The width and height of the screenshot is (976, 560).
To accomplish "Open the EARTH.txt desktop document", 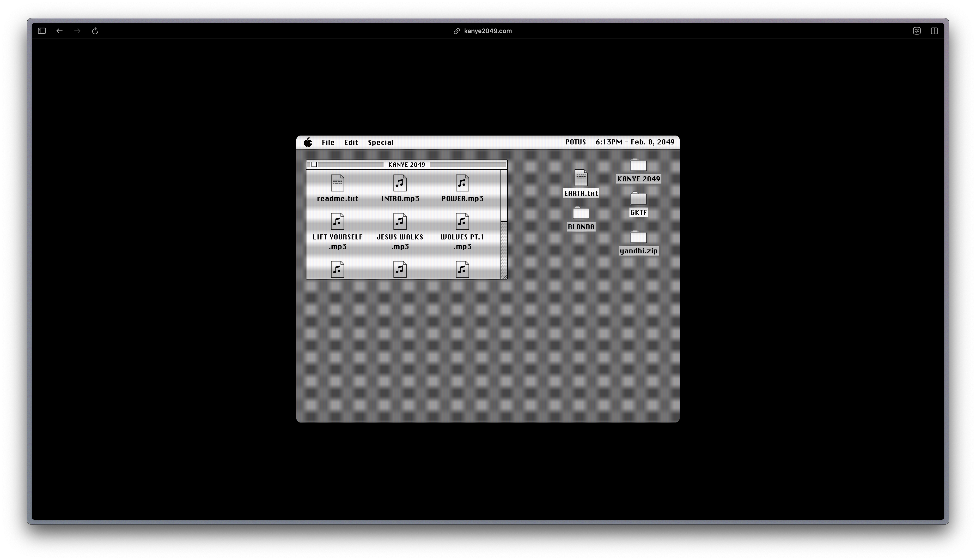I will [581, 178].
